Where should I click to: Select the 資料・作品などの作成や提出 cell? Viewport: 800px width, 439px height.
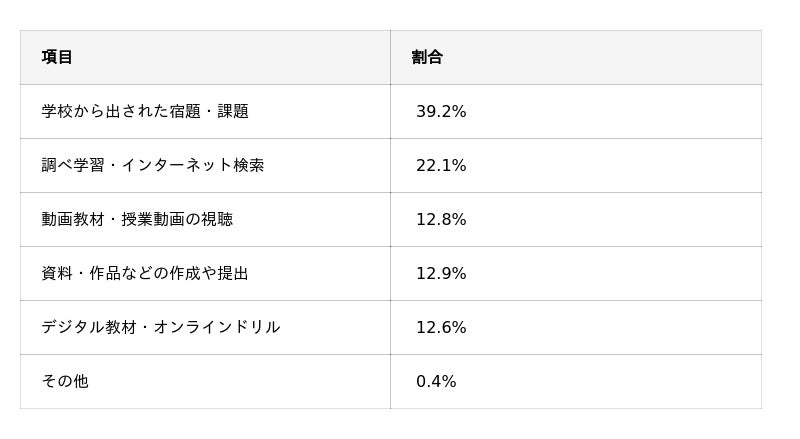point(205,274)
